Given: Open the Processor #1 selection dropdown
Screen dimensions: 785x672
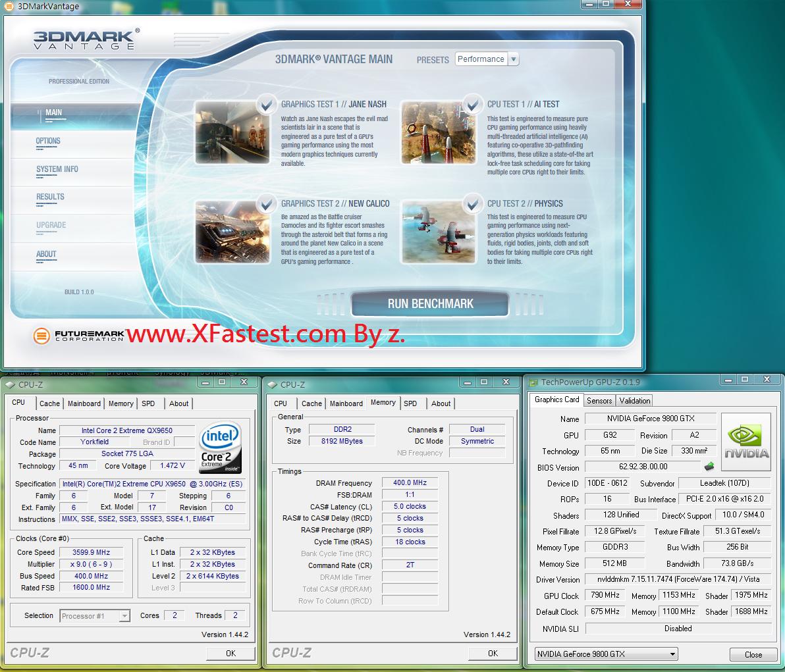Looking at the screenshot, I should coord(95,616).
